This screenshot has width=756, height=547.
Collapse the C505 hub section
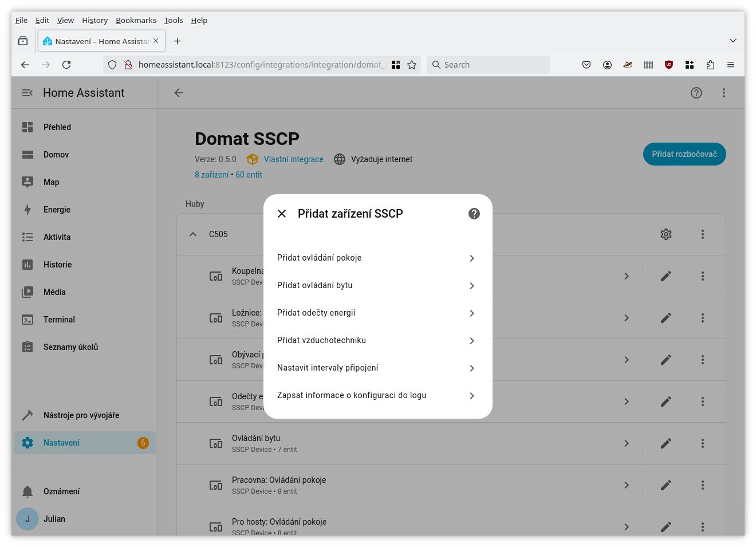193,234
